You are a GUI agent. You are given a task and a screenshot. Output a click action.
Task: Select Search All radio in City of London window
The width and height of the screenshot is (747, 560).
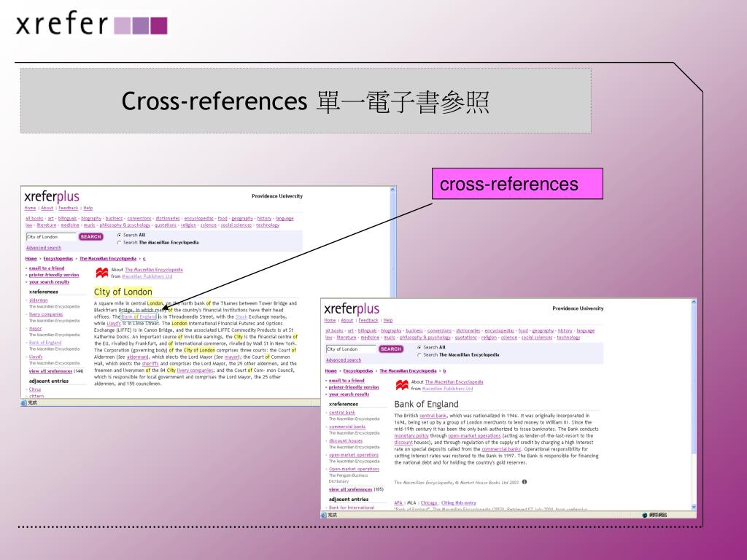119,236
